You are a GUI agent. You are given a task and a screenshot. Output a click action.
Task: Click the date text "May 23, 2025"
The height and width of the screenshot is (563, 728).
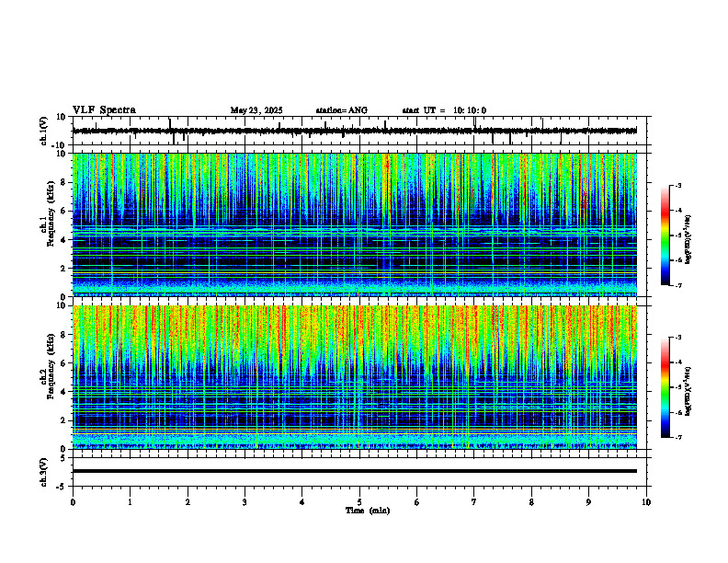coord(256,110)
